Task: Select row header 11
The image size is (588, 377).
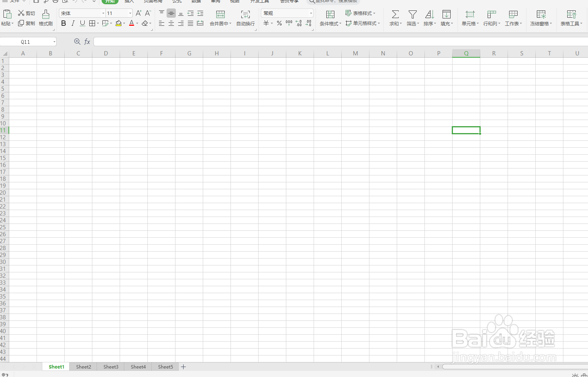Action: pyautogui.click(x=4, y=130)
